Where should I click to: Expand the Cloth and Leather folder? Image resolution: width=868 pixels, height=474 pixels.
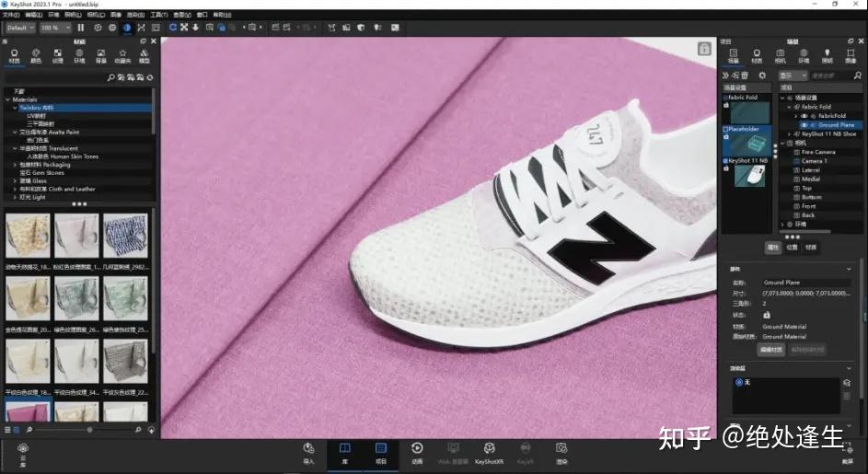[15, 189]
